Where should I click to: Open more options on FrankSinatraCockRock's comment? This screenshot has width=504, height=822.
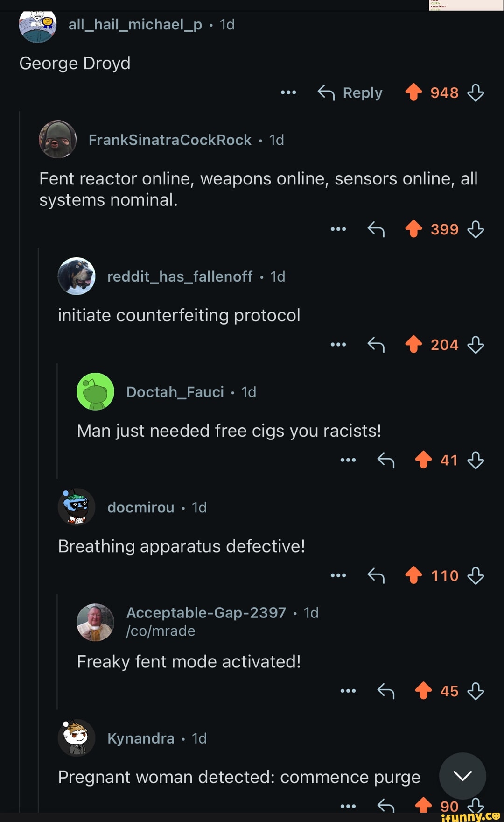[x=338, y=229]
